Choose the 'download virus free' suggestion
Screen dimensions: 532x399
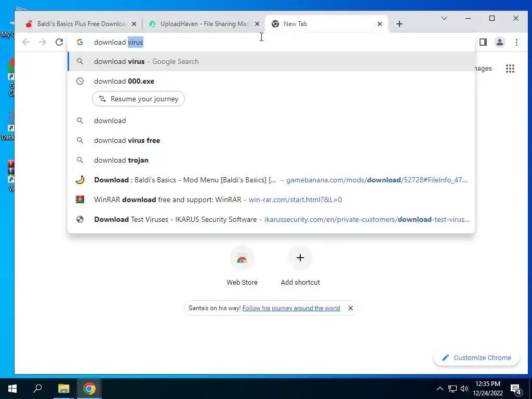[271, 140]
